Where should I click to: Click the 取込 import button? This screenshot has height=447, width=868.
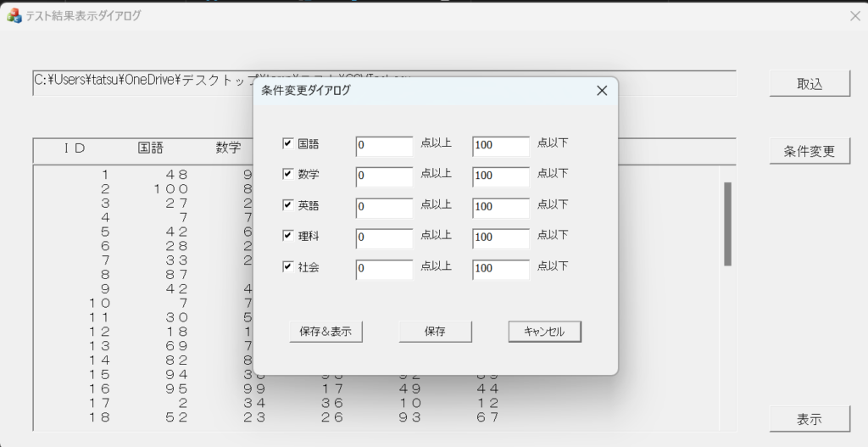[x=810, y=84]
